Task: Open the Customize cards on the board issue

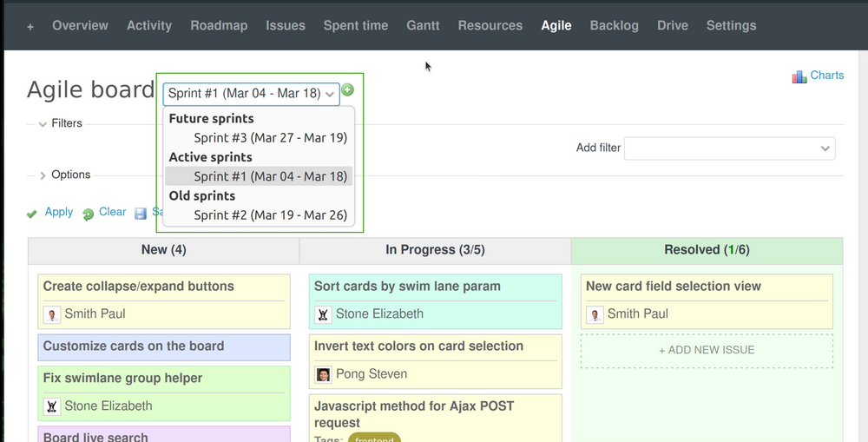Action: point(134,346)
